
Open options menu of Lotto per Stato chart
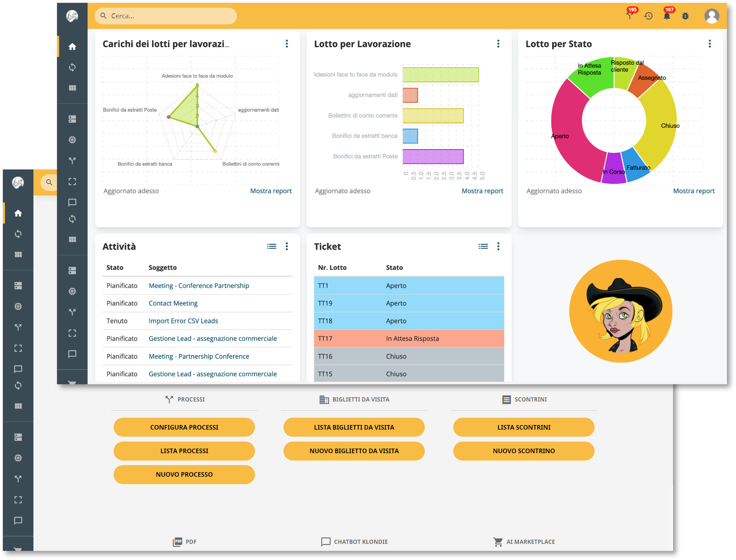click(x=710, y=44)
